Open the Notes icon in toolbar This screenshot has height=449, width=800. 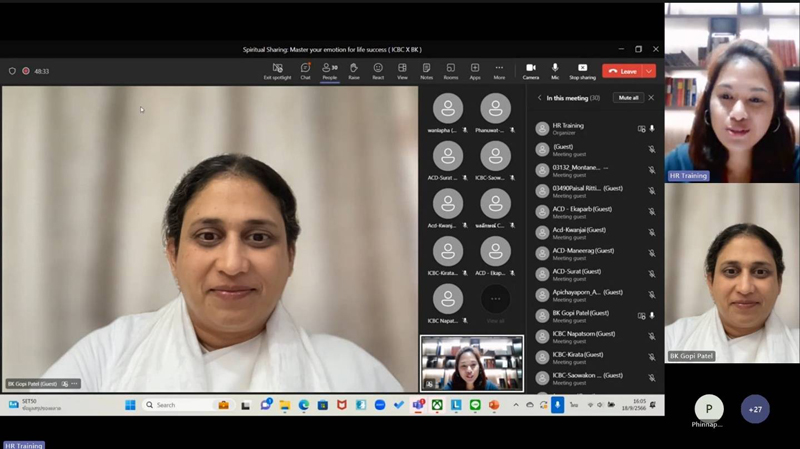[x=427, y=70]
